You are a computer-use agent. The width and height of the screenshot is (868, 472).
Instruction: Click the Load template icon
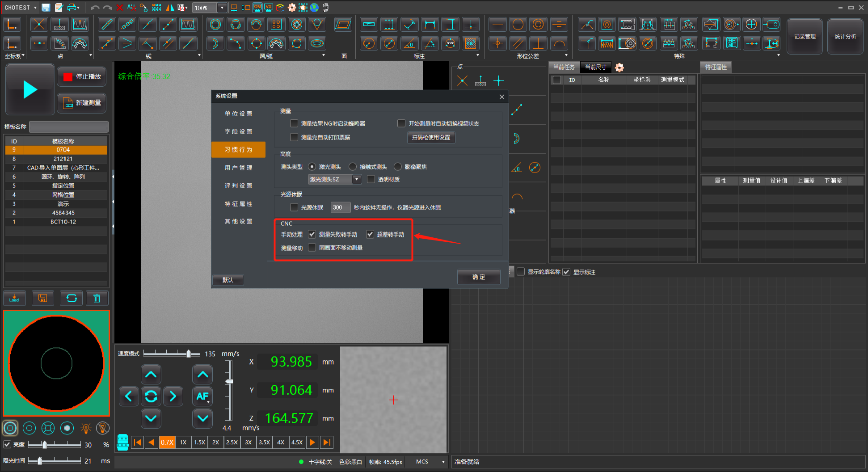[x=14, y=298]
